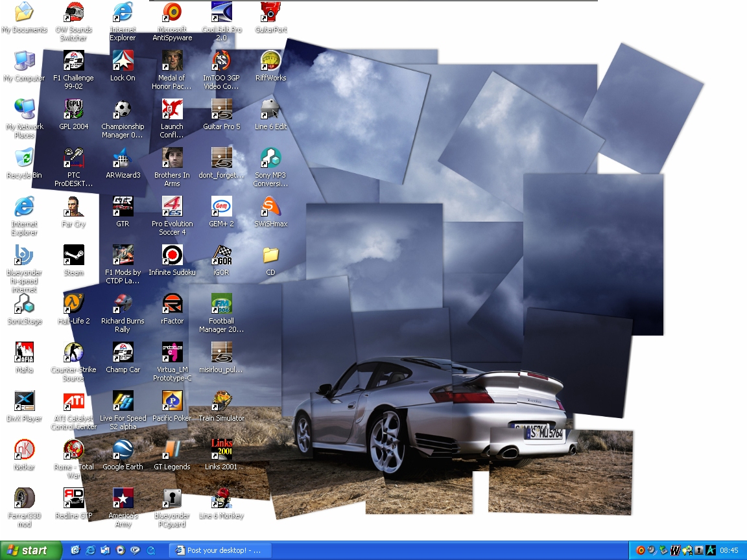Viewport: 747px width, 560px height.
Task: Open rFactor shortcut
Action: 172,303
